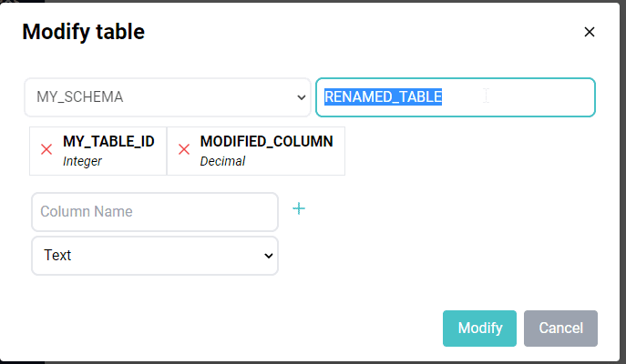Close the Modify table dialog
626x364 pixels.
[x=590, y=32]
